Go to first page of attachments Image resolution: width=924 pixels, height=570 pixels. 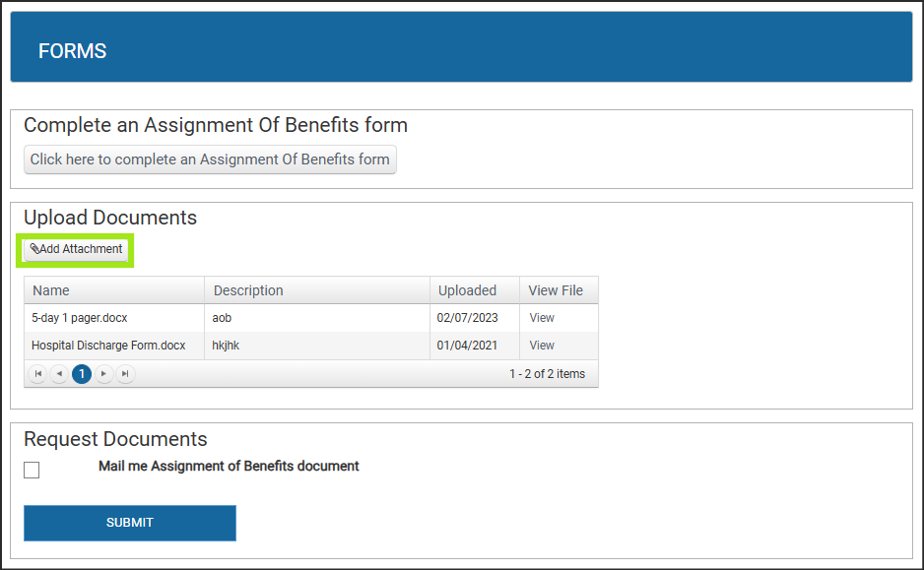pos(37,374)
